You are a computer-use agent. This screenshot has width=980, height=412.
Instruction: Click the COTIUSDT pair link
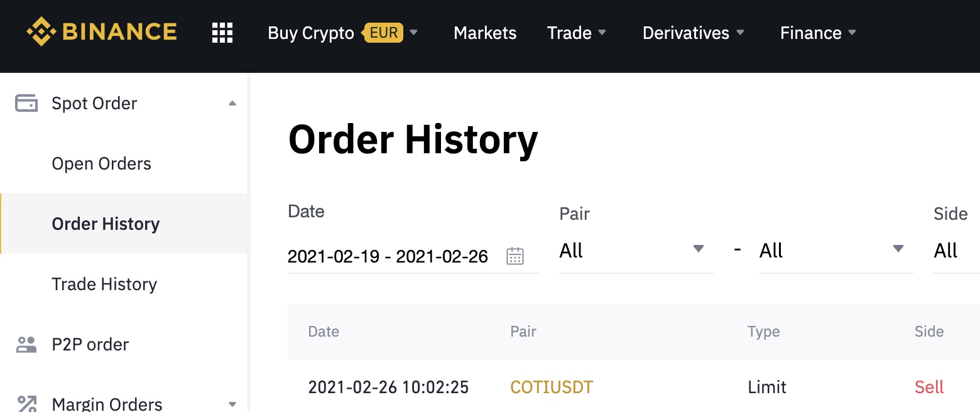[x=552, y=387]
